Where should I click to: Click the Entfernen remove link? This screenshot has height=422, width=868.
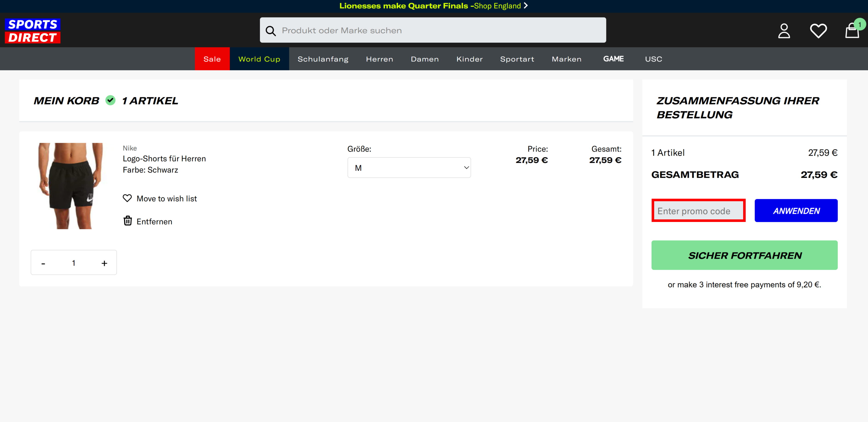pyautogui.click(x=154, y=221)
